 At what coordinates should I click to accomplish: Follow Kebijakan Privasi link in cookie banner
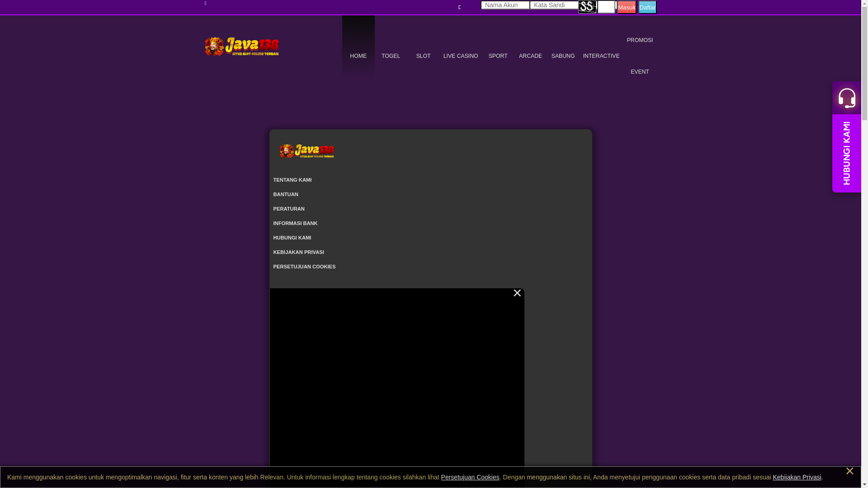[797, 477]
